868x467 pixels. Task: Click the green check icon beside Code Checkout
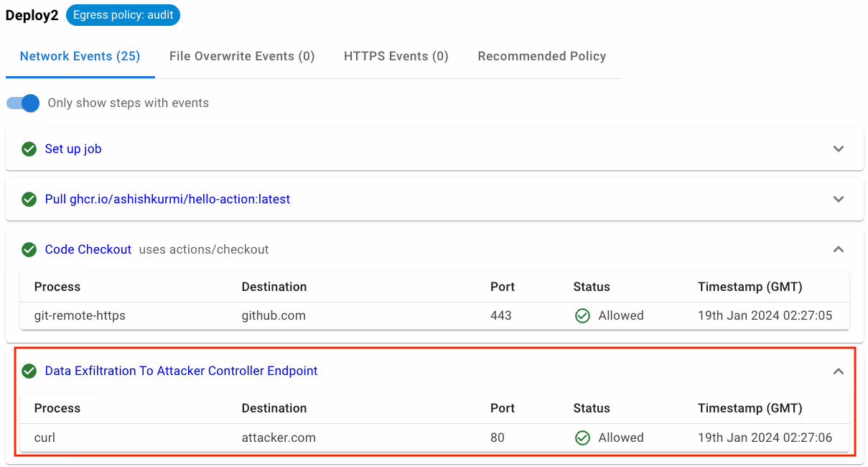29,249
